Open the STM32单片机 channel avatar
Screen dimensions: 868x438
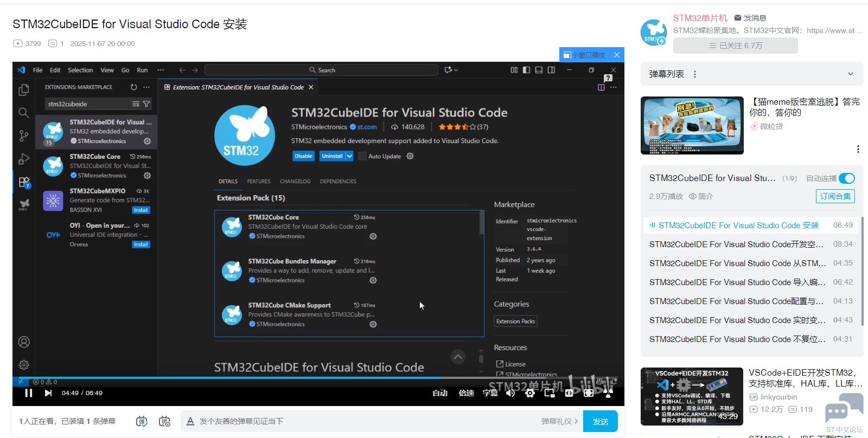pyautogui.click(x=653, y=32)
